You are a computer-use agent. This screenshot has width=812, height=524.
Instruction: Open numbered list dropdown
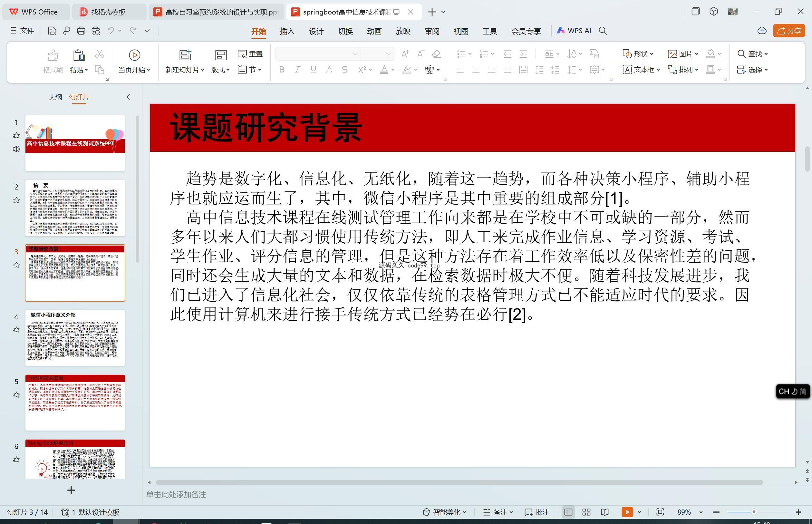(492, 54)
